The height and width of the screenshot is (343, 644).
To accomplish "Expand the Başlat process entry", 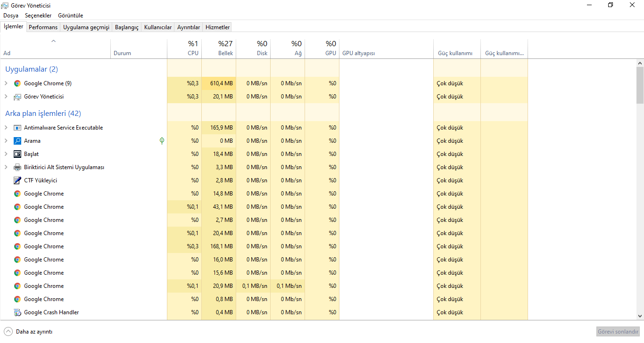I will coord(6,154).
